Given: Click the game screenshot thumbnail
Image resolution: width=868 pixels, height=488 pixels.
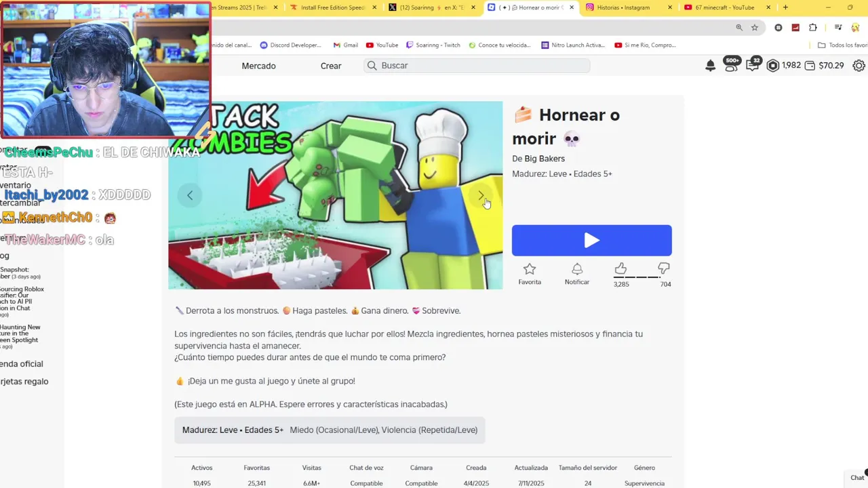Looking at the screenshot, I should point(336,195).
